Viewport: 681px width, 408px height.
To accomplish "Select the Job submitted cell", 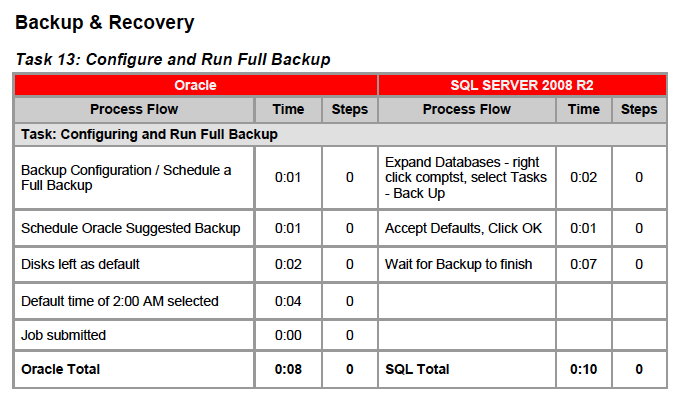I will click(x=134, y=335).
